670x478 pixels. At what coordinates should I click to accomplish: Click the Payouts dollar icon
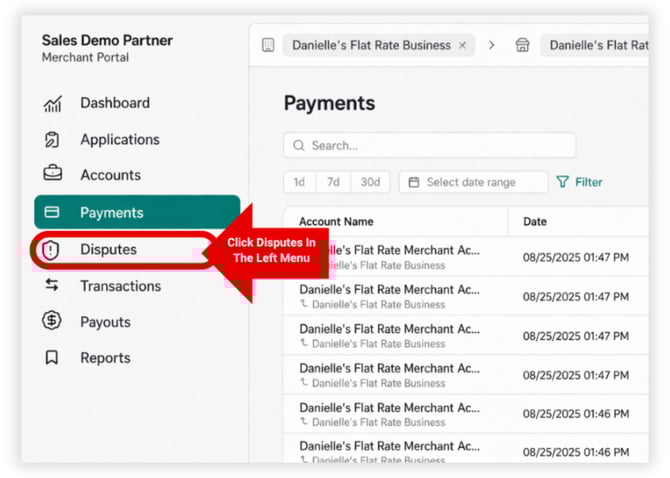52,322
